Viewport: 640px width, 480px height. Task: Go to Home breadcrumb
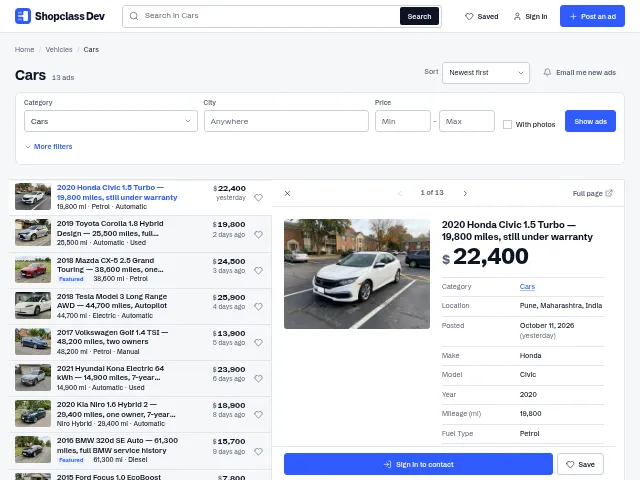(x=24, y=49)
